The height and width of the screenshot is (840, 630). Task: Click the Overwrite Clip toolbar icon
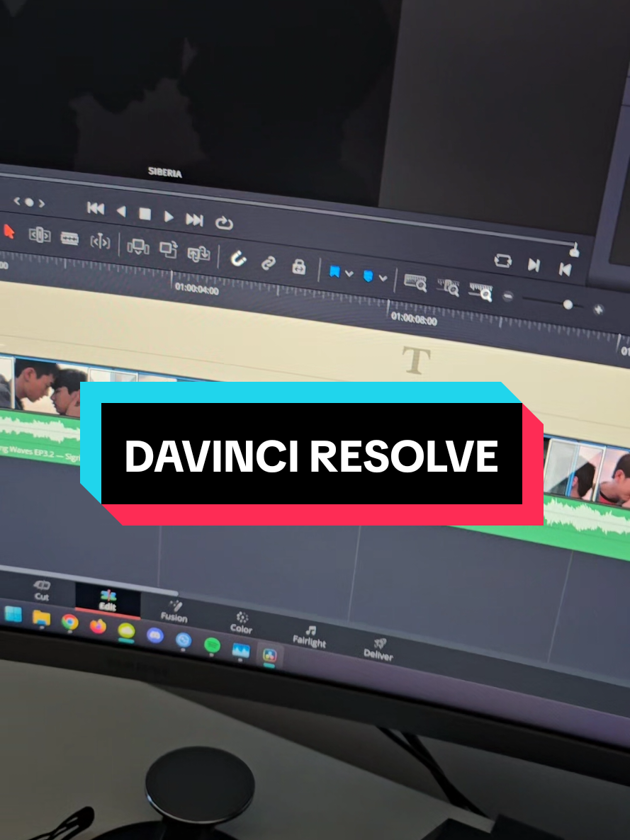pos(169,249)
